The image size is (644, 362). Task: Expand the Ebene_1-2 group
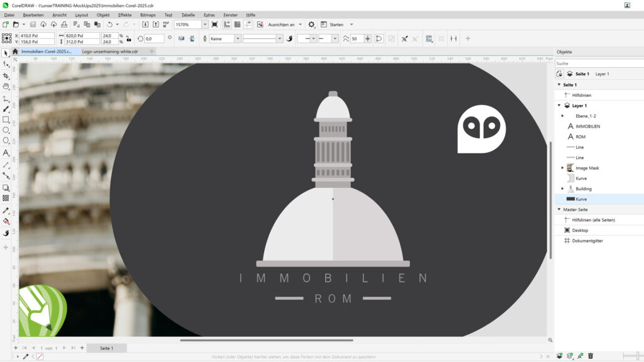(563, 116)
